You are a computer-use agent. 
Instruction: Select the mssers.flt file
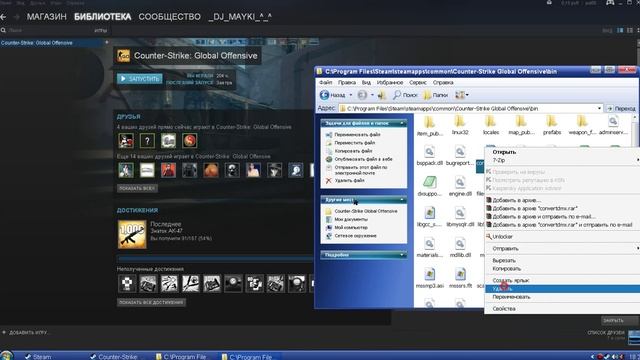(460, 279)
